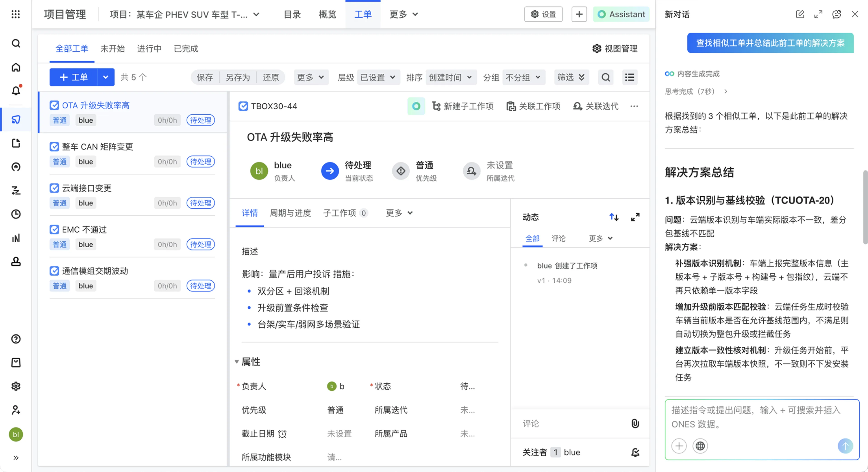Select the 已完成 tab
This screenshot has width=868, height=472.
[x=186, y=49]
